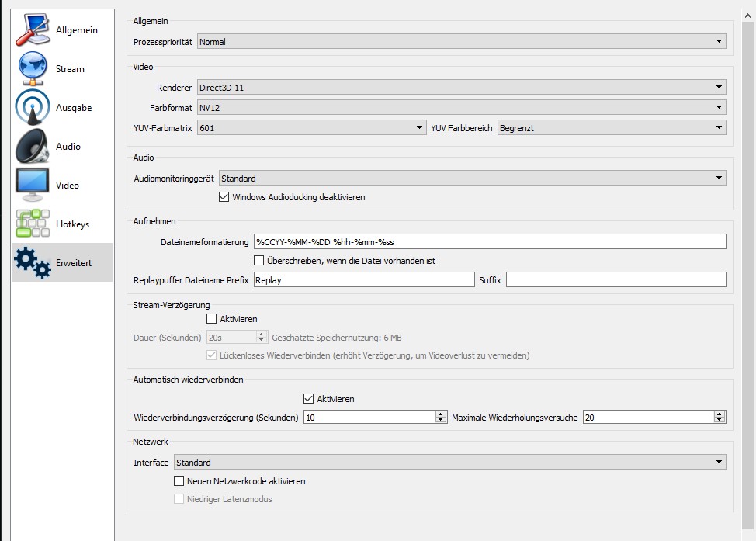The height and width of the screenshot is (541, 756).
Task: Expand the Renderer Direct3D 11 dropdown
Action: 461,88
